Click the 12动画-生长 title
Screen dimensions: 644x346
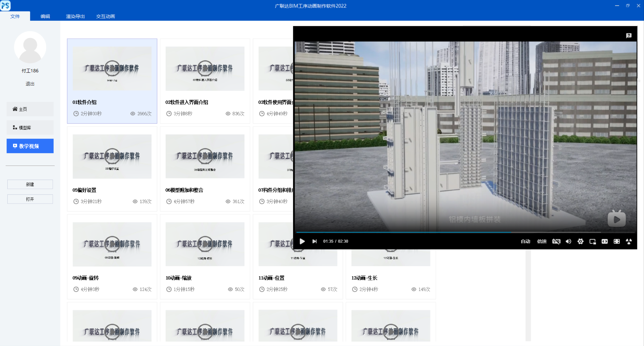tap(364, 278)
